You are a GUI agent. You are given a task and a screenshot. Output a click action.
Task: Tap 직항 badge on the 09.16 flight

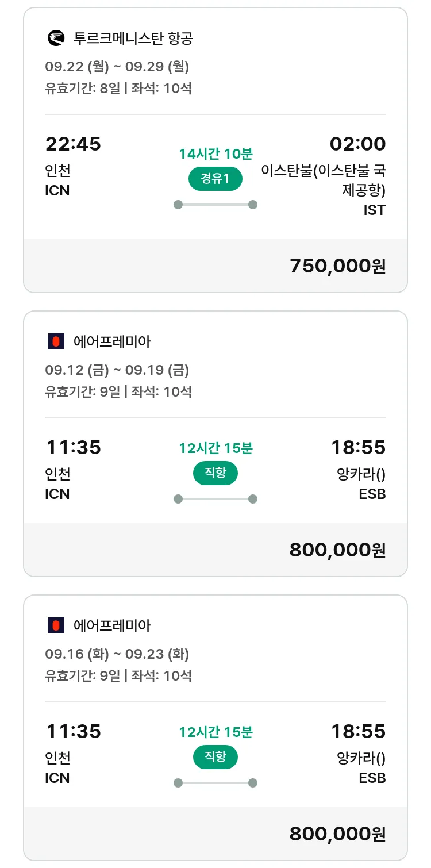tap(215, 757)
